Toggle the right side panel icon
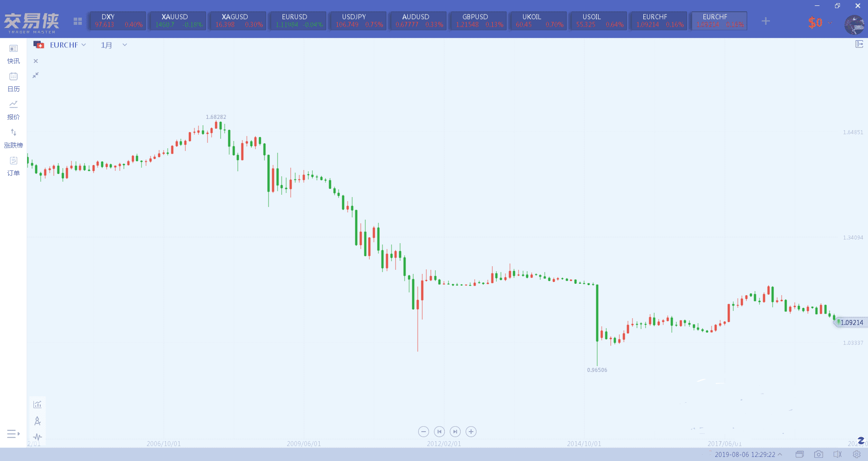Screen dimensions: 868x461 pyautogui.click(x=859, y=44)
